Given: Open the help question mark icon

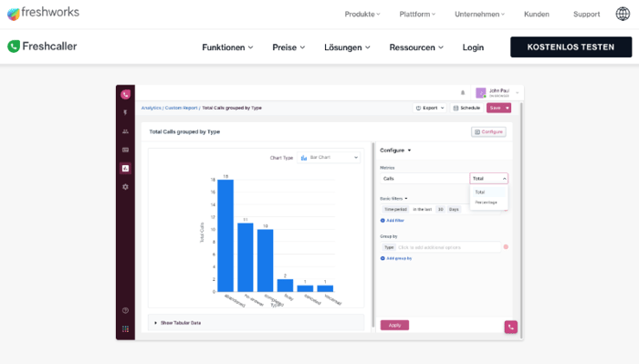Looking at the screenshot, I should (126, 310).
